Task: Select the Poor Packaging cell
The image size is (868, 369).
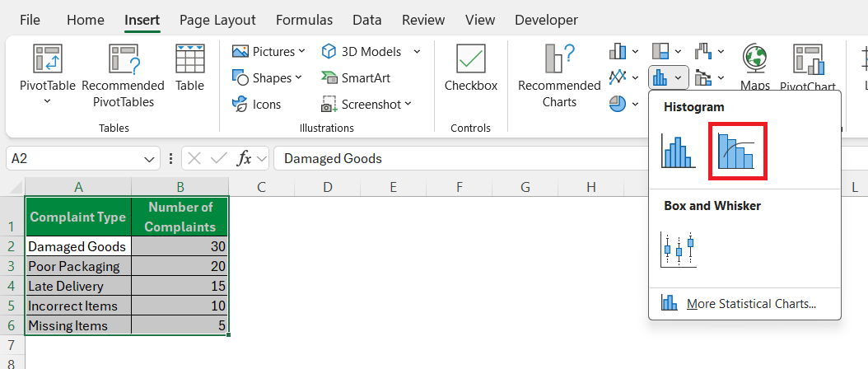Action: pos(78,266)
